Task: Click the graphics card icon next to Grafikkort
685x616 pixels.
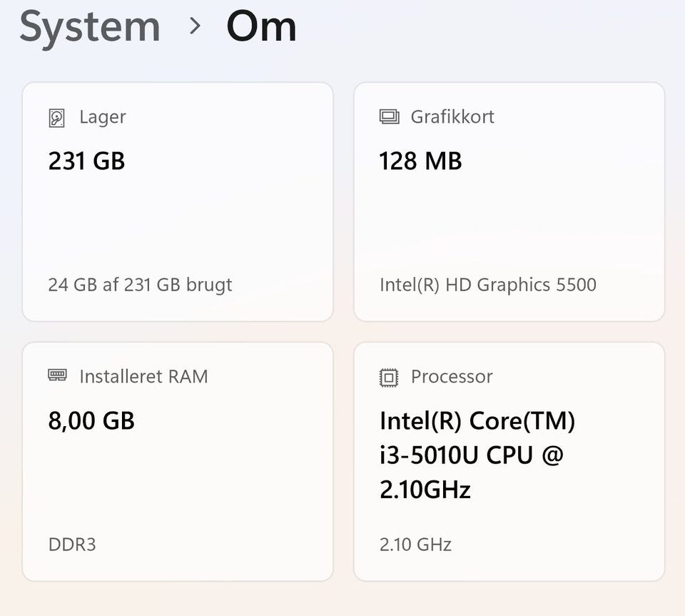Action: coord(389,117)
